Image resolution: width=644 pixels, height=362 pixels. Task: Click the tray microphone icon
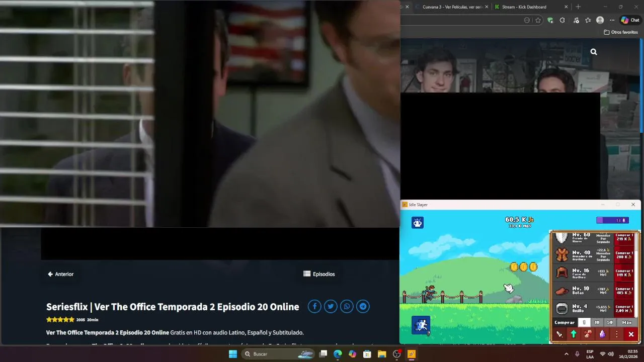click(577, 354)
